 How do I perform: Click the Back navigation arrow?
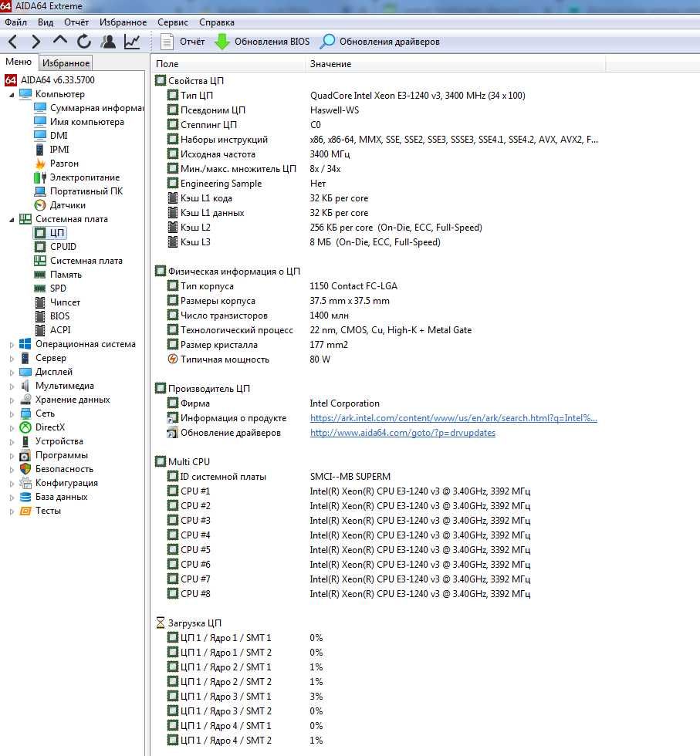point(14,42)
